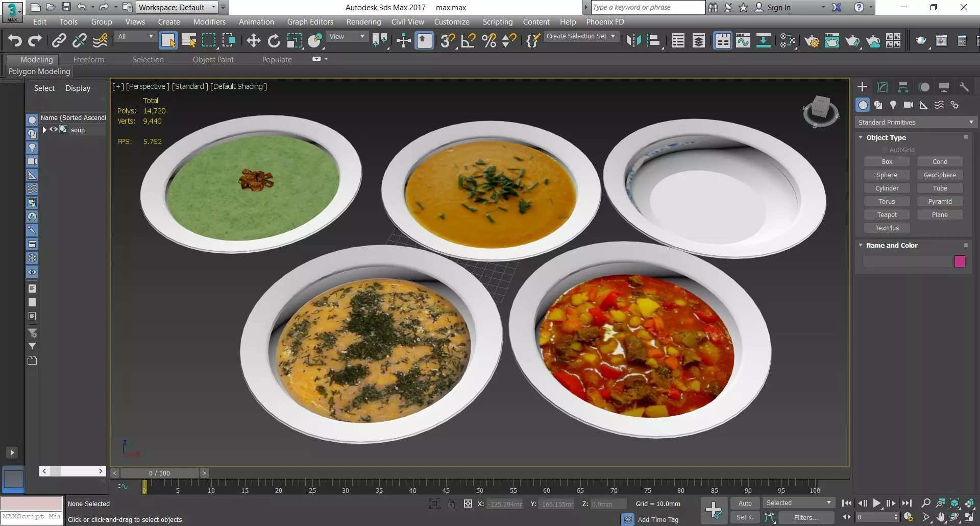Click the time slider 0 / 100 handle

click(x=159, y=473)
